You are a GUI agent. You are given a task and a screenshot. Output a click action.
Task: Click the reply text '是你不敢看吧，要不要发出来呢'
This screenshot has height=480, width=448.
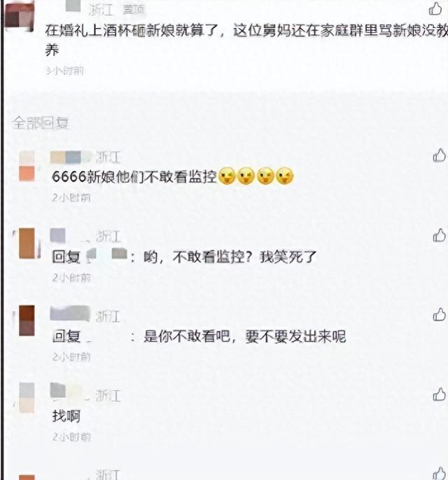point(244,336)
